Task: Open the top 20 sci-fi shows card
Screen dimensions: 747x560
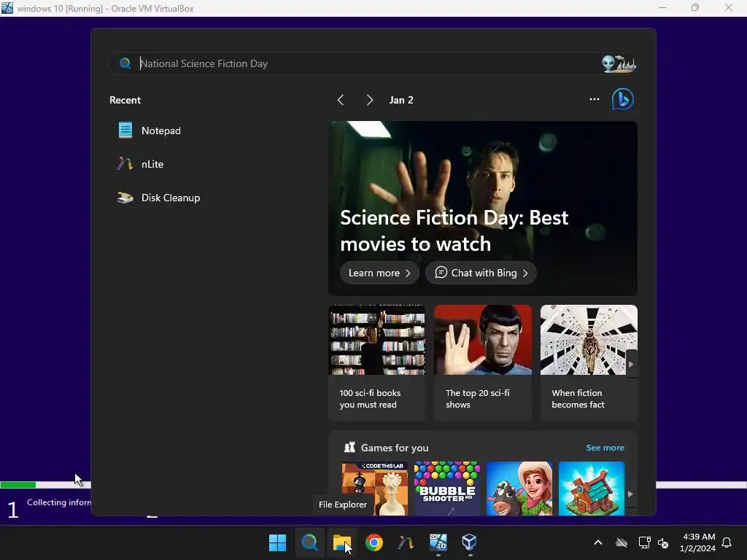Action: [x=483, y=363]
